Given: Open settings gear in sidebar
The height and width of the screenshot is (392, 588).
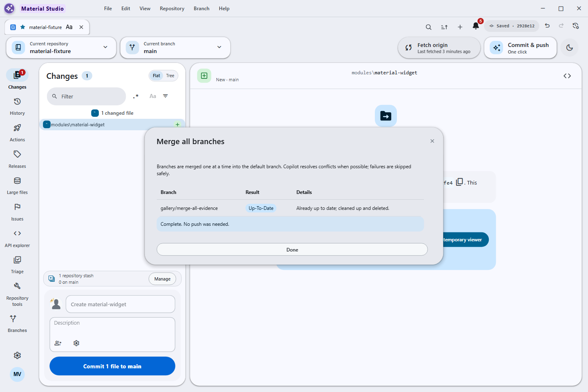Looking at the screenshot, I should click(x=17, y=356).
